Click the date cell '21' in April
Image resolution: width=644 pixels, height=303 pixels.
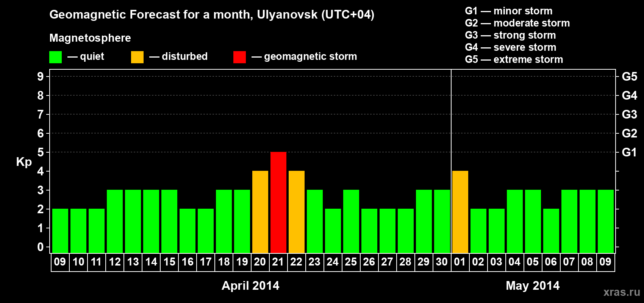click(x=278, y=262)
